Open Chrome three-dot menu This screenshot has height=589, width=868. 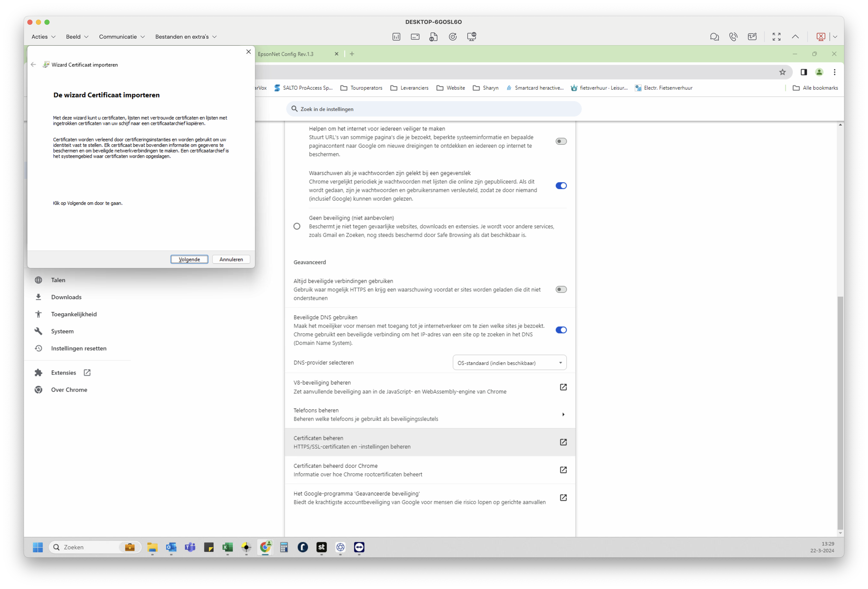click(x=835, y=72)
